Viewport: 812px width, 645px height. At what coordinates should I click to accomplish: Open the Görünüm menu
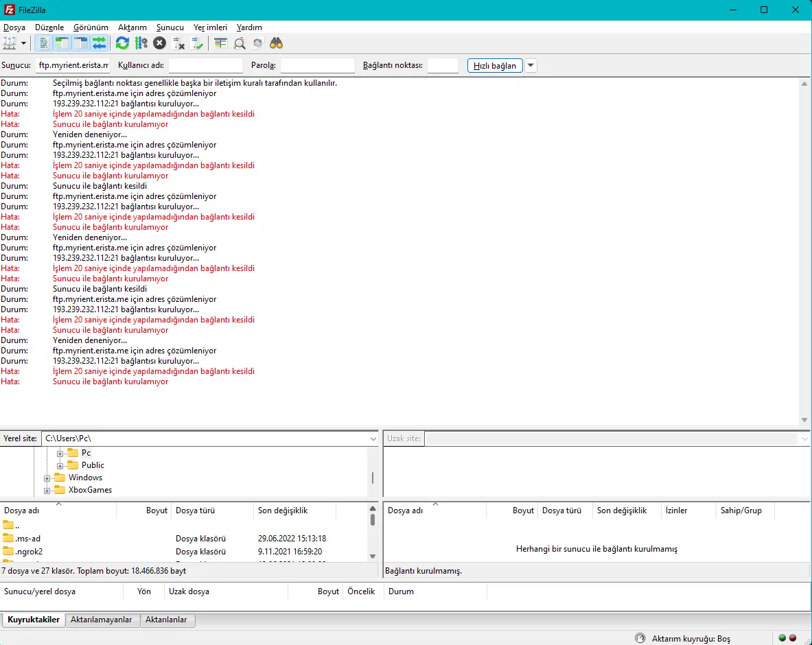(91, 27)
